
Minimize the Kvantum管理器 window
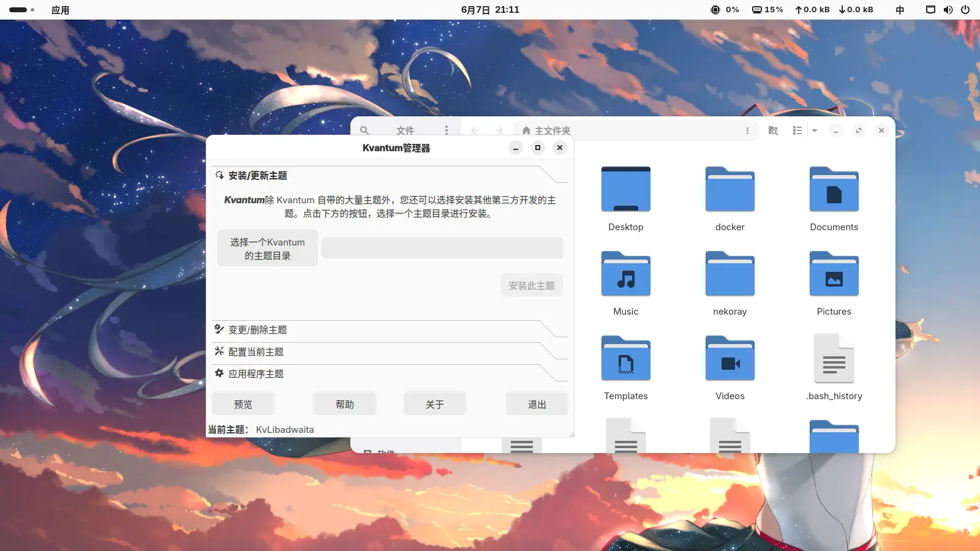516,148
